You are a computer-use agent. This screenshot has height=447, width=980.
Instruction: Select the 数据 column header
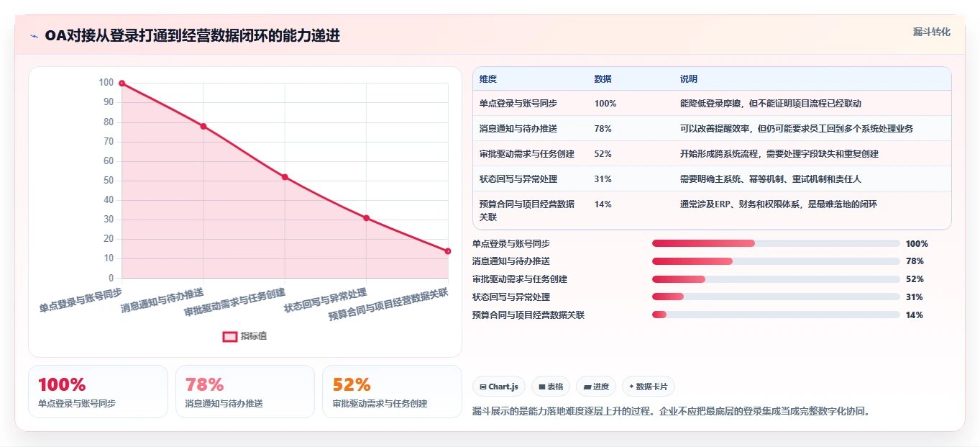(x=603, y=79)
